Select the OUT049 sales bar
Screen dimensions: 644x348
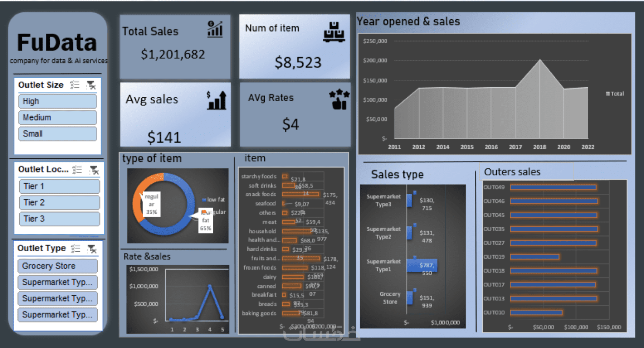553,187
